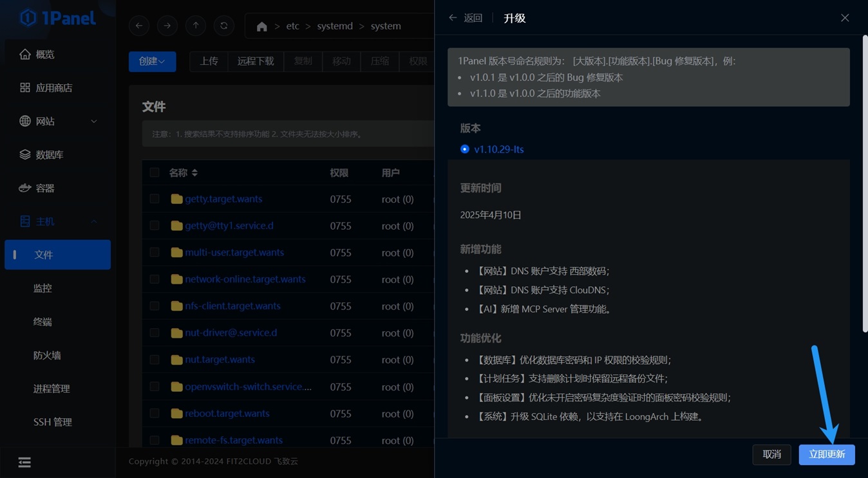
Task: Open 应用商店 in the sidebar
Action: (53, 87)
